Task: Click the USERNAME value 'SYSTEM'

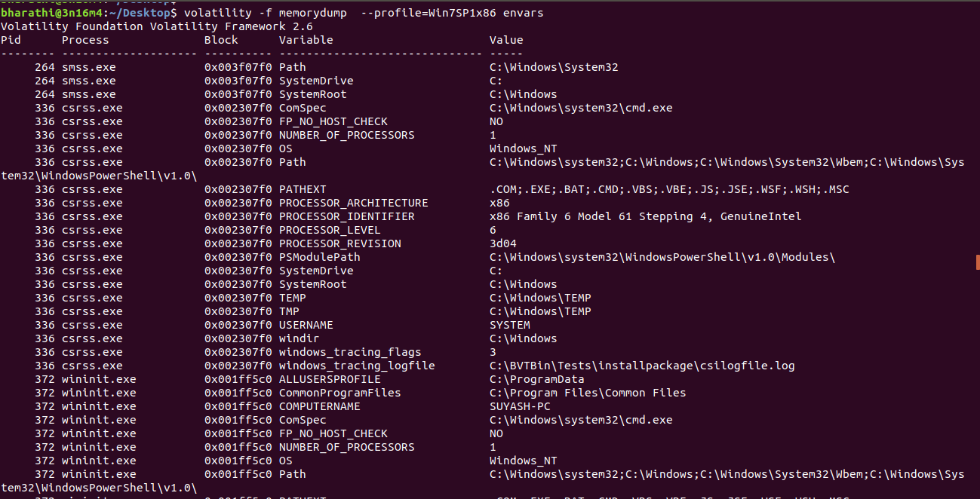Action: [510, 325]
